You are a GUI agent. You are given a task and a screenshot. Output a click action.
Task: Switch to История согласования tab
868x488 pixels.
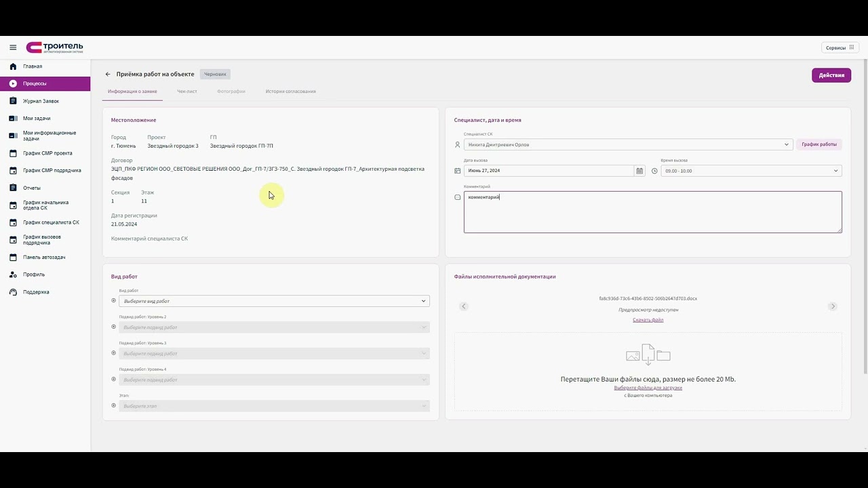click(291, 91)
